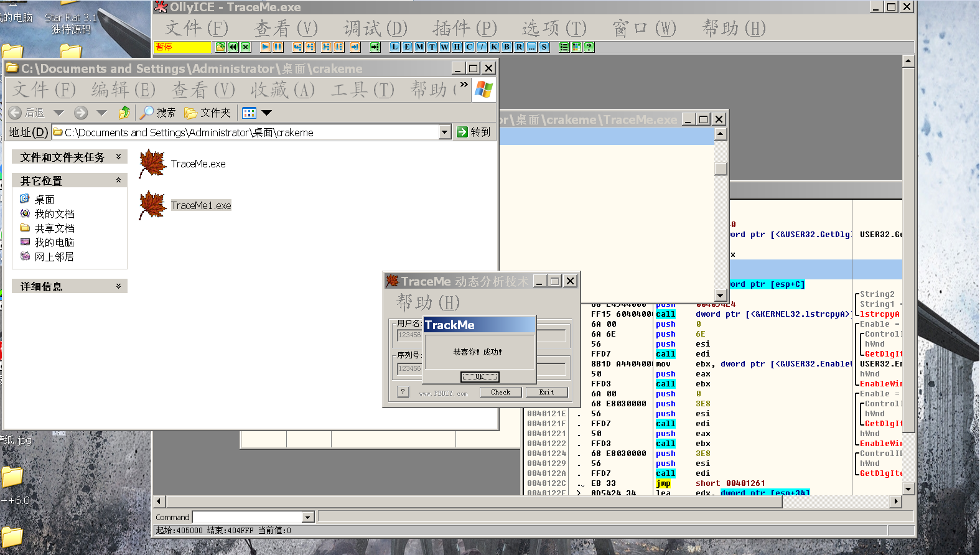Open 桌面 link under 其它位置
Viewport: 980px width, 555px height.
click(44, 200)
